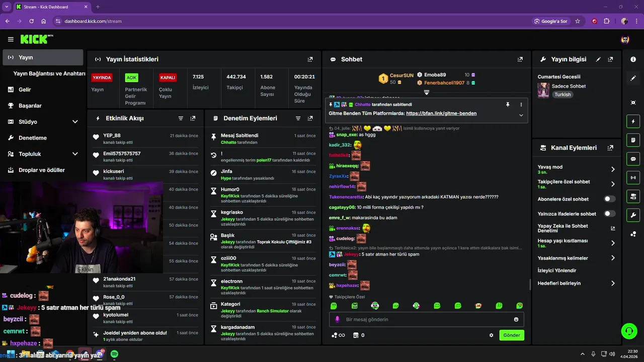Toggle the chat bubble widget in right sidebar
Viewport: 644px width, 362px height.
click(633, 159)
